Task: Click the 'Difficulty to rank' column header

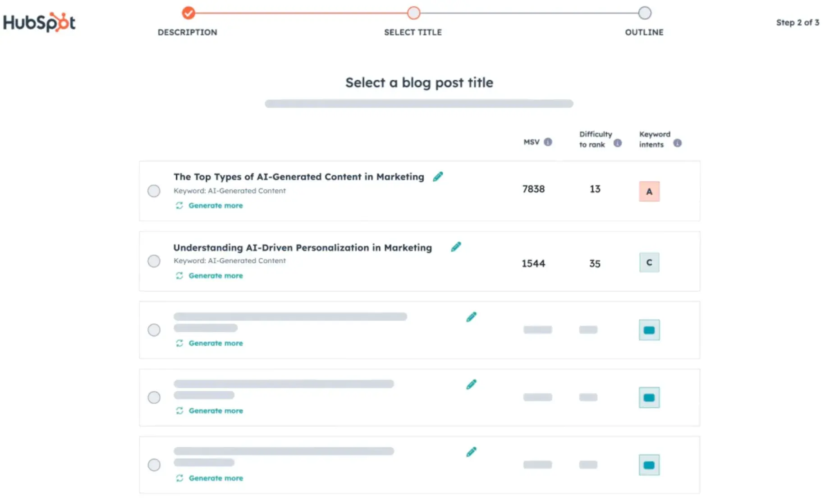Action: pyautogui.click(x=596, y=139)
